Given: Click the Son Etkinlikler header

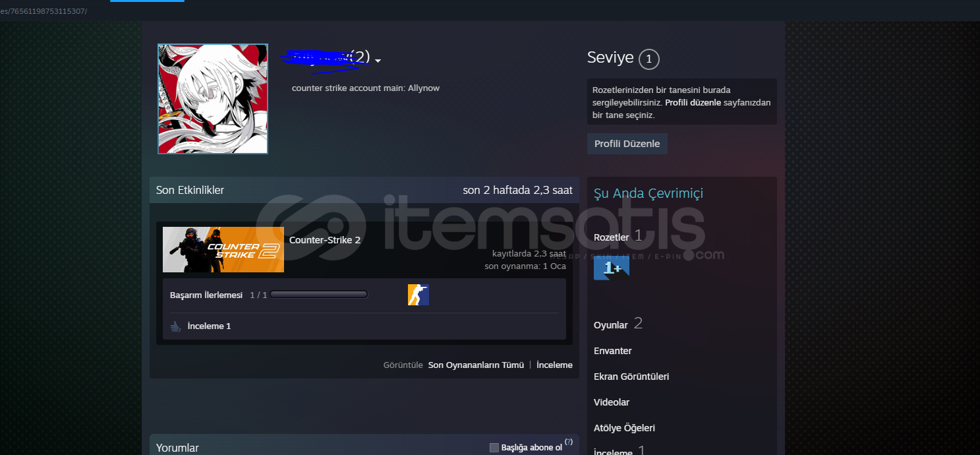Looking at the screenshot, I should [x=190, y=190].
